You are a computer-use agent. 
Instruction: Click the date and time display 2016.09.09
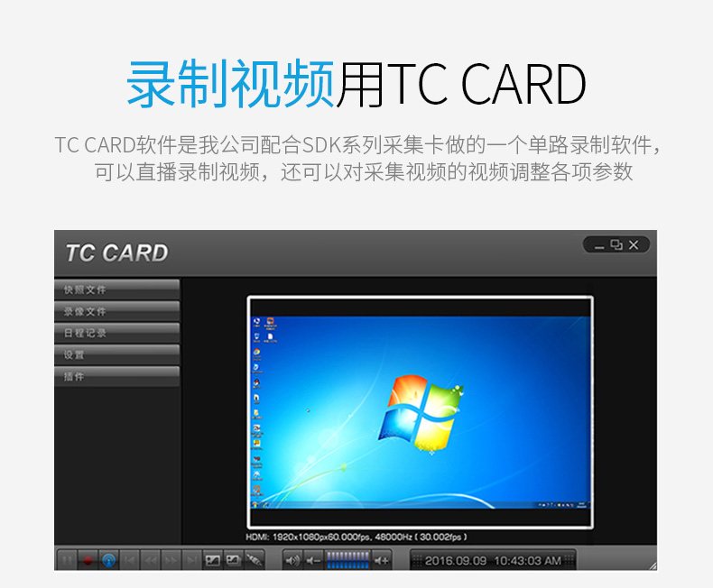[493, 561]
